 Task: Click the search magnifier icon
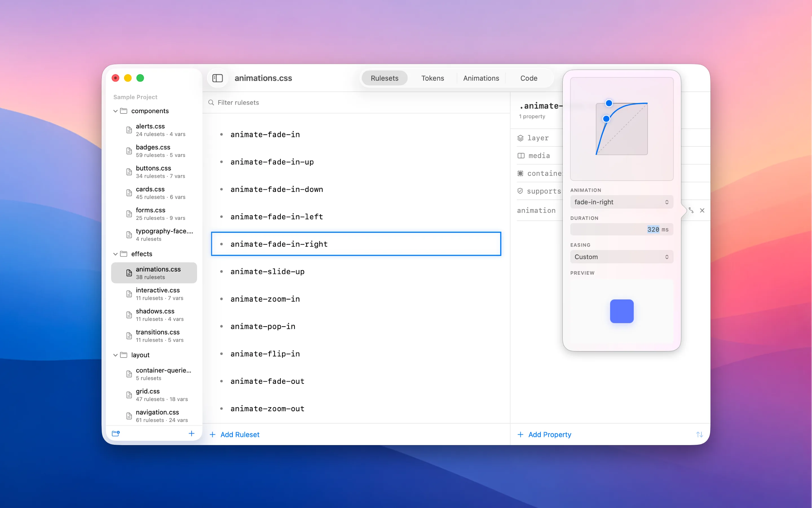(x=211, y=102)
